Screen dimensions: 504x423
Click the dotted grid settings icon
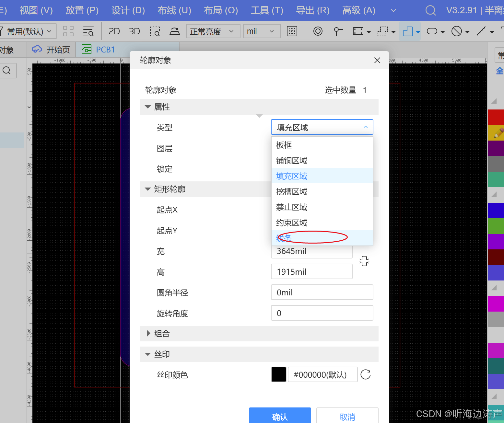[x=292, y=31]
